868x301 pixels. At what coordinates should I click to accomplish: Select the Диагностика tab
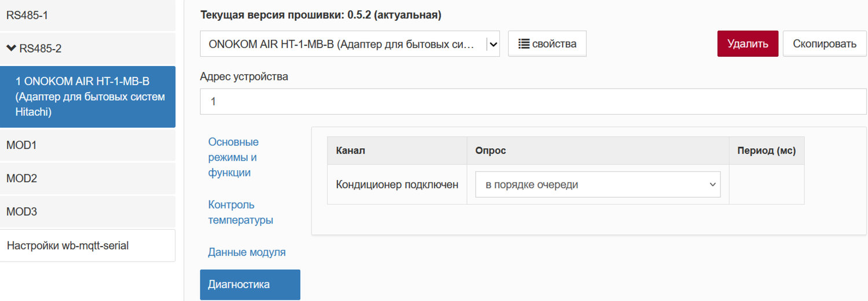(x=250, y=285)
